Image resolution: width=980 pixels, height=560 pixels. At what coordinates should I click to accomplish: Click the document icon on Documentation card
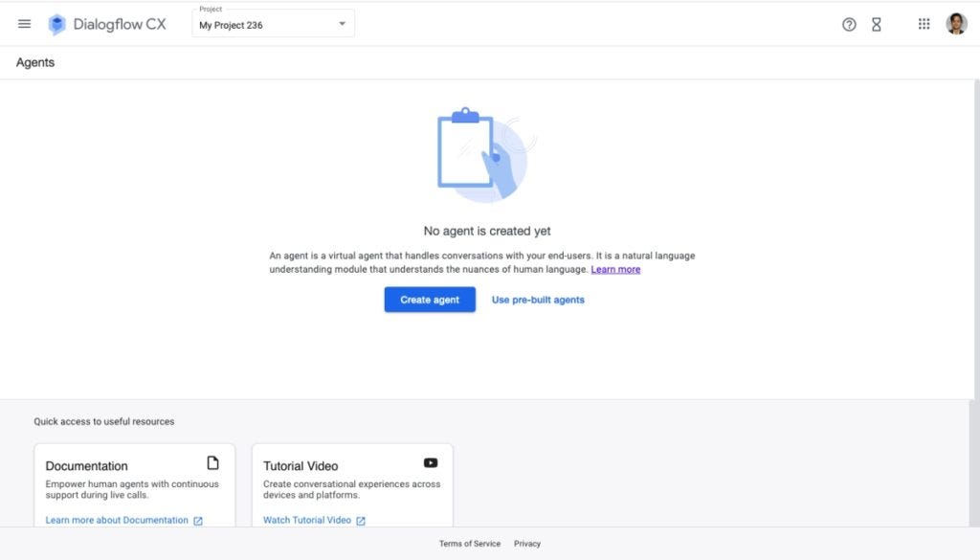click(213, 462)
